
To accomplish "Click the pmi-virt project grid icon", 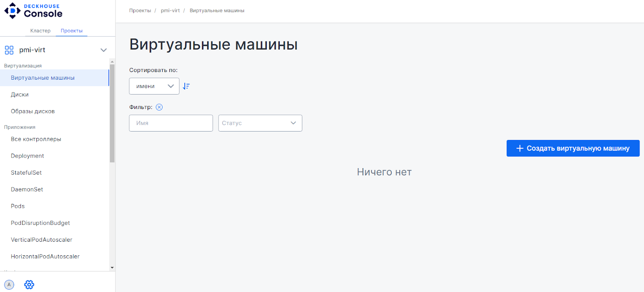I will [x=9, y=50].
